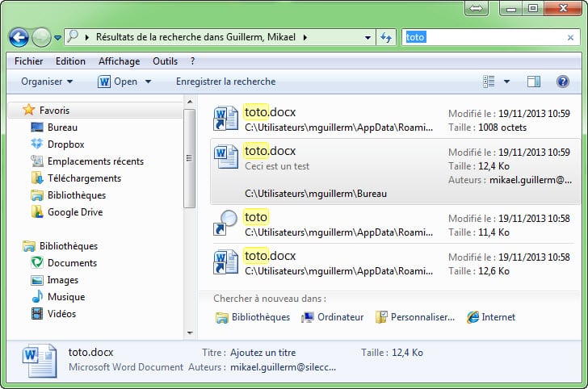This screenshot has height=389, width=588.
Task: Open the Musique library
Action: click(x=66, y=297)
